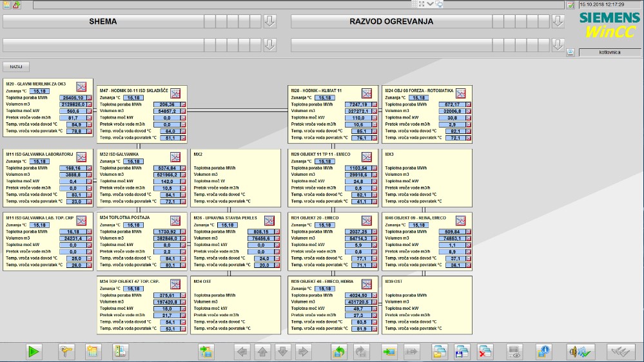
Task: Click red square indicator beside M28 Volumen m3
Action: pyautogui.click(x=374, y=111)
